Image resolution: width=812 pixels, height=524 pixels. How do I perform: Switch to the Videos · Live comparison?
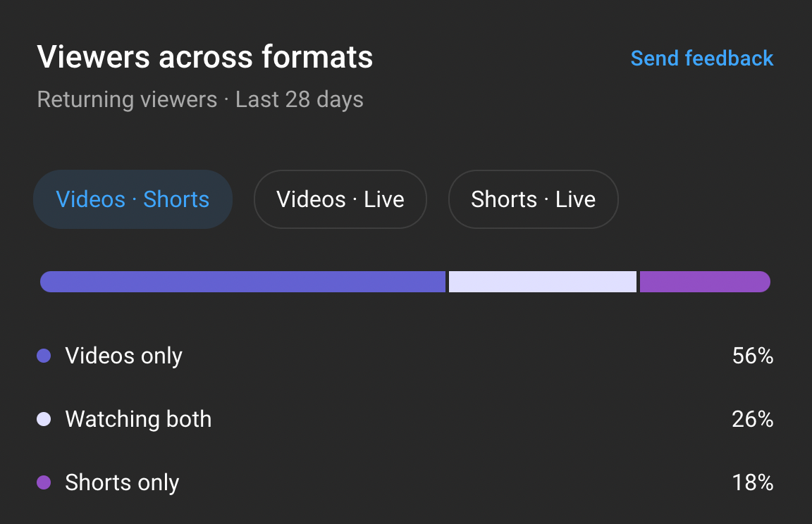340,199
